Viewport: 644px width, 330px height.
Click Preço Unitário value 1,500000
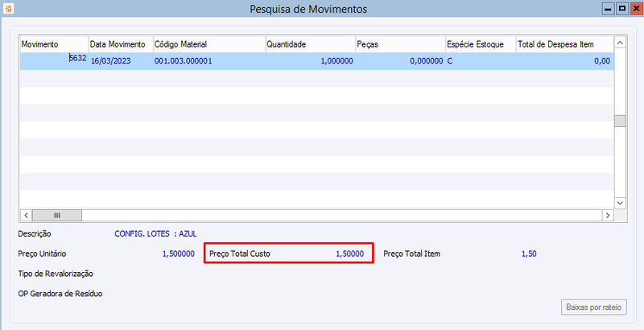pyautogui.click(x=178, y=254)
